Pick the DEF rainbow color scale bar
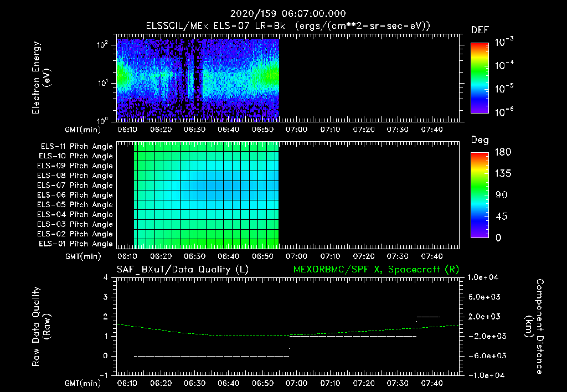567x392 pixels. coord(480,78)
